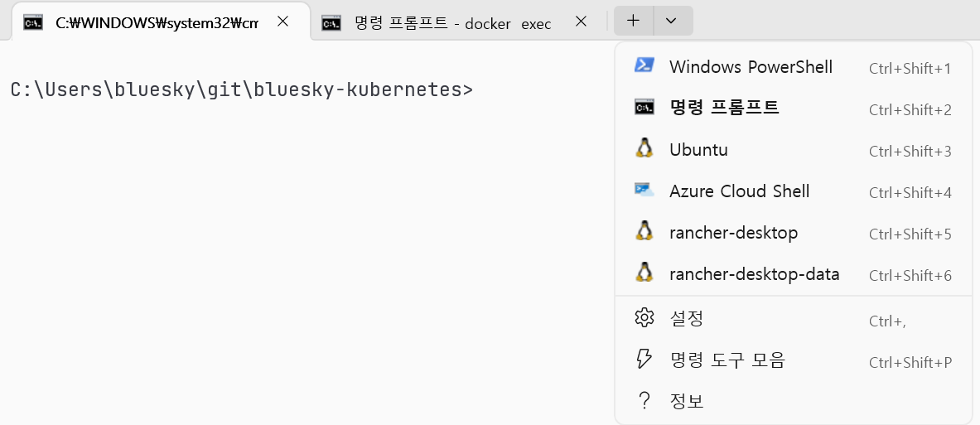Switch to the C:\WINDOWS\system32\cmd tab
980x425 pixels.
tap(161, 22)
